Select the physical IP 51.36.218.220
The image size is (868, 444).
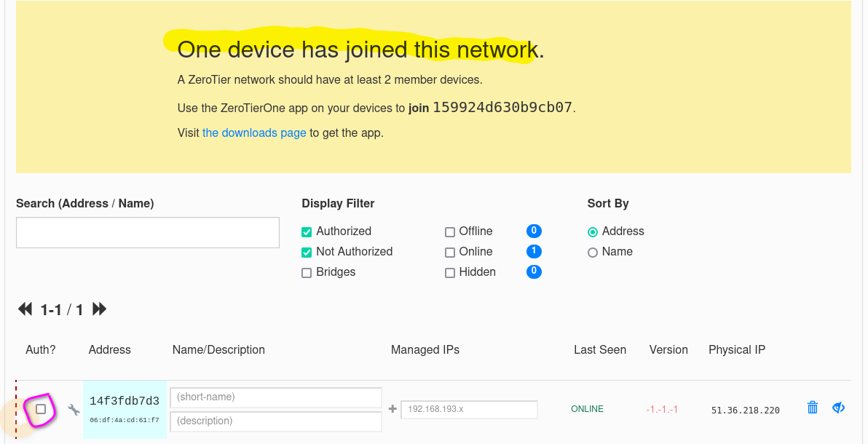tap(746, 411)
